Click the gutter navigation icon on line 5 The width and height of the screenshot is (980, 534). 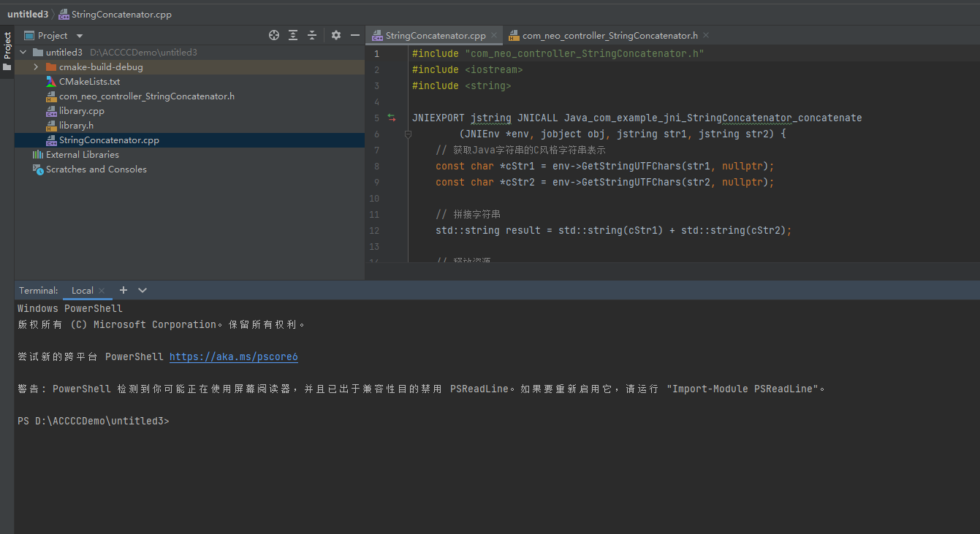pyautogui.click(x=391, y=118)
